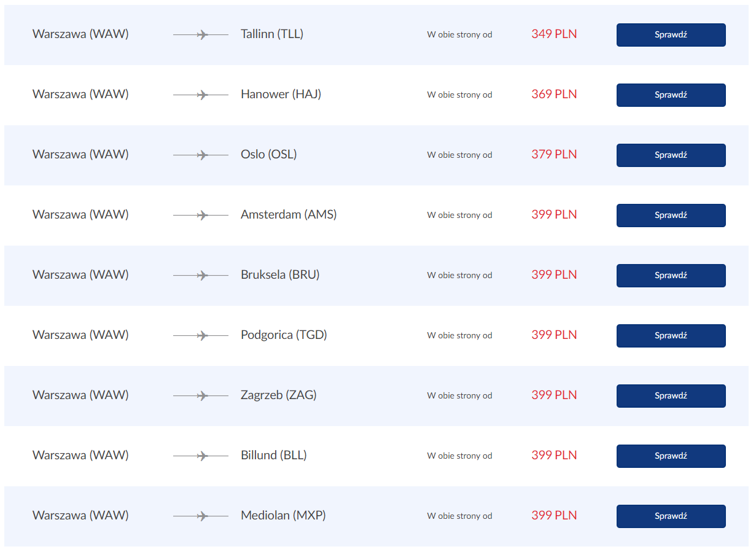
Task: Open the Oslo offer via Sprawdź button
Action: [x=671, y=155]
